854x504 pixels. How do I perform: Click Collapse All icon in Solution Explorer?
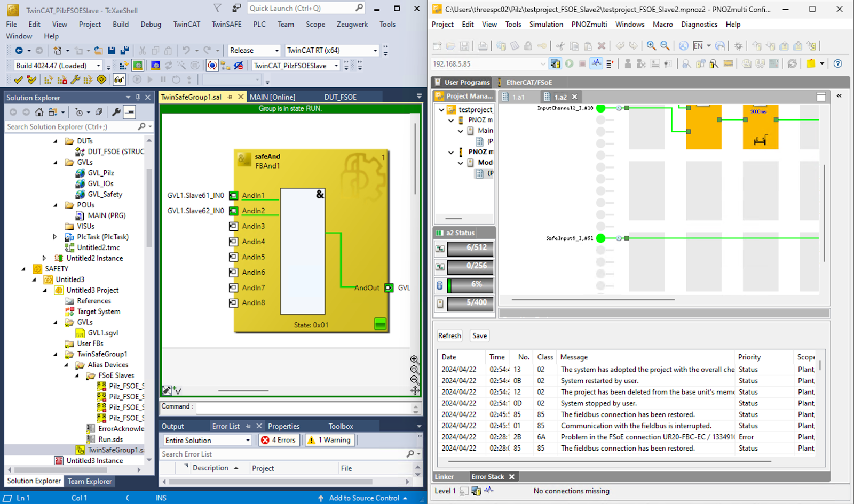(99, 112)
